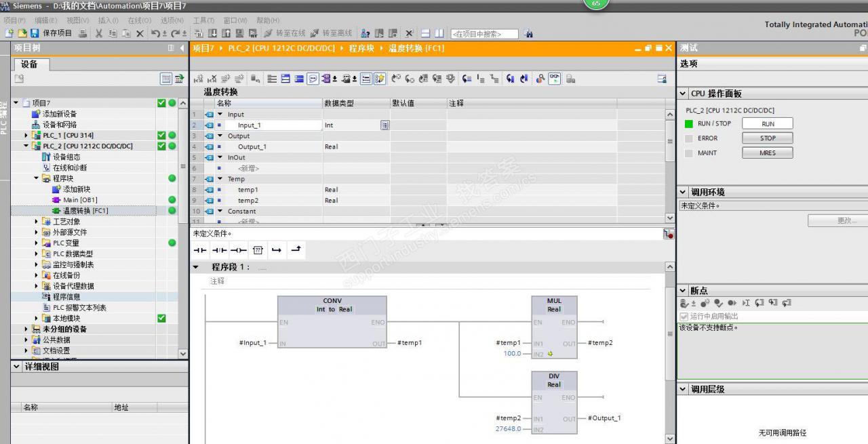Click green check status next to PLC_1

(161, 135)
